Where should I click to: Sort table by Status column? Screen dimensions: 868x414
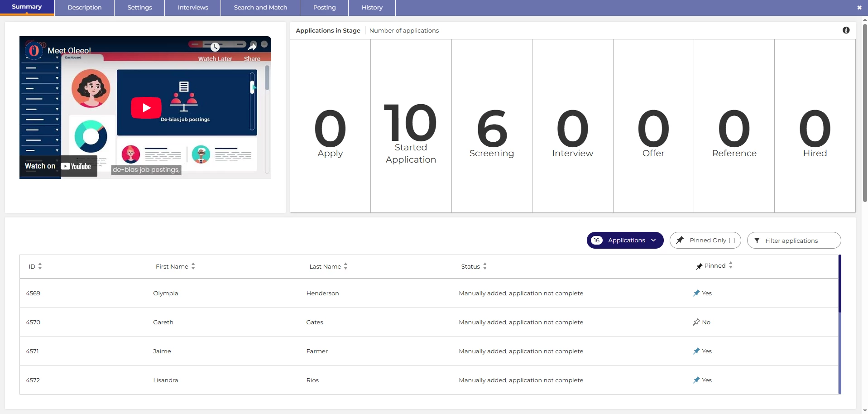(485, 266)
